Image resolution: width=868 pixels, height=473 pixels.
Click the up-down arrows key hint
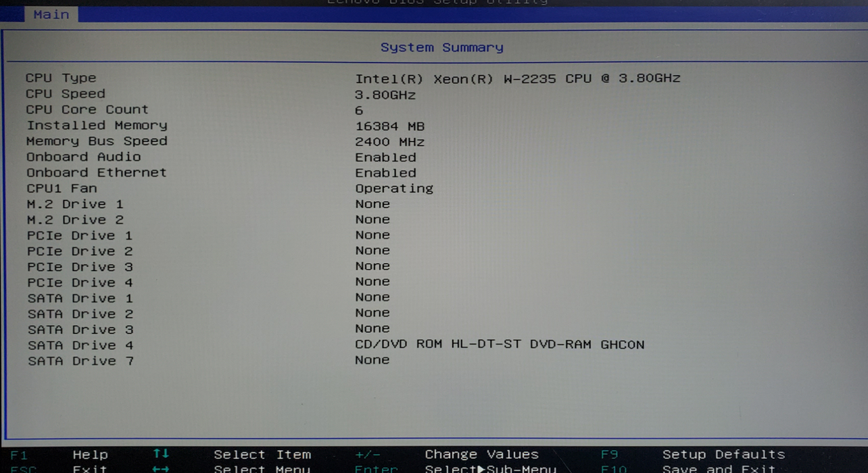pyautogui.click(x=161, y=453)
